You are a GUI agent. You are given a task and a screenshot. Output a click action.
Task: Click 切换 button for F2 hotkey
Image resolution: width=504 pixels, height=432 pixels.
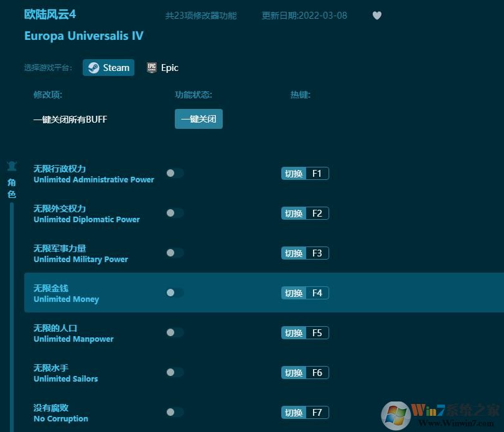[294, 214]
